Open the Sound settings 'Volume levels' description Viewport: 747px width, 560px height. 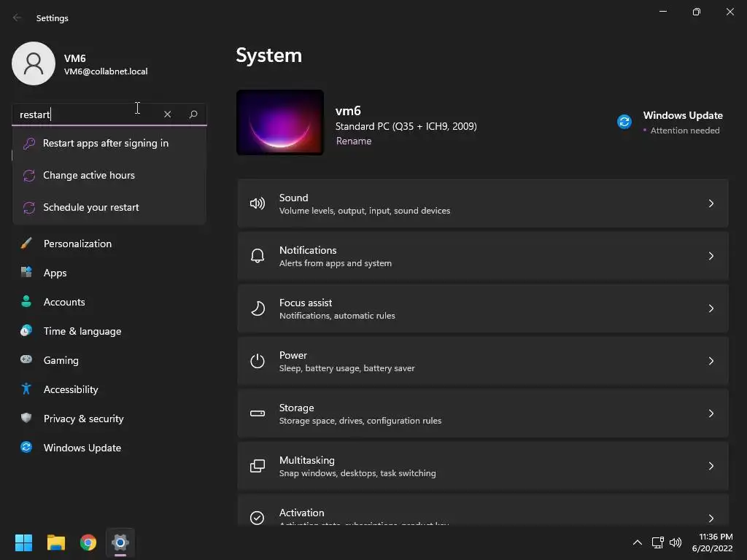(x=365, y=211)
